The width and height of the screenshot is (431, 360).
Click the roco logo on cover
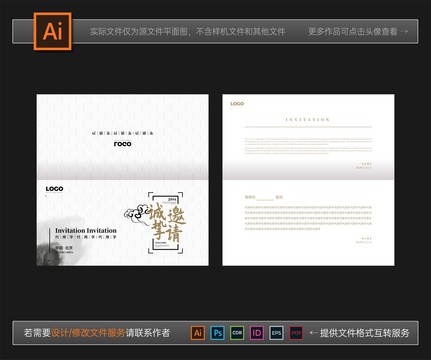(x=123, y=144)
